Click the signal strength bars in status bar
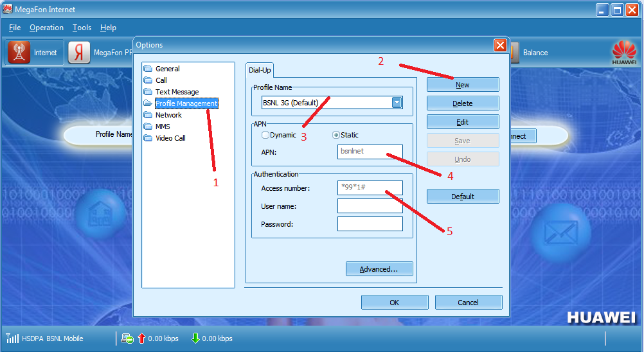The width and height of the screenshot is (644, 352). point(12,338)
